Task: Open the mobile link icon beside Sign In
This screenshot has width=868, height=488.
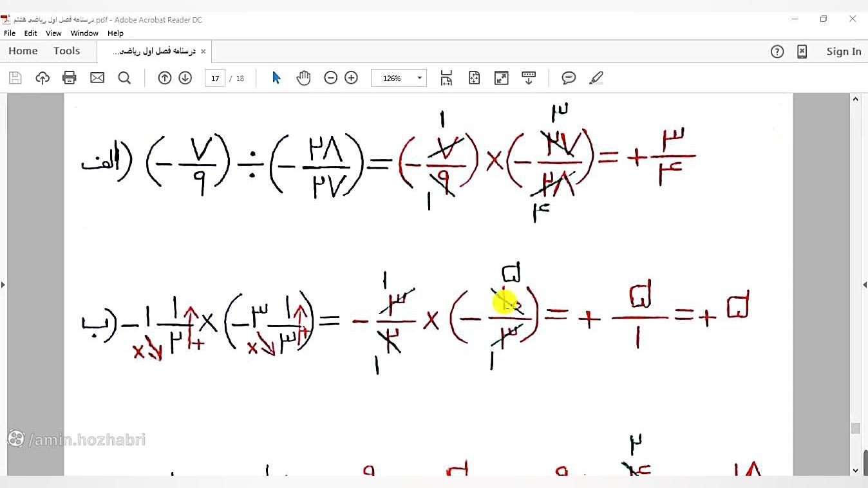Action: (x=802, y=52)
